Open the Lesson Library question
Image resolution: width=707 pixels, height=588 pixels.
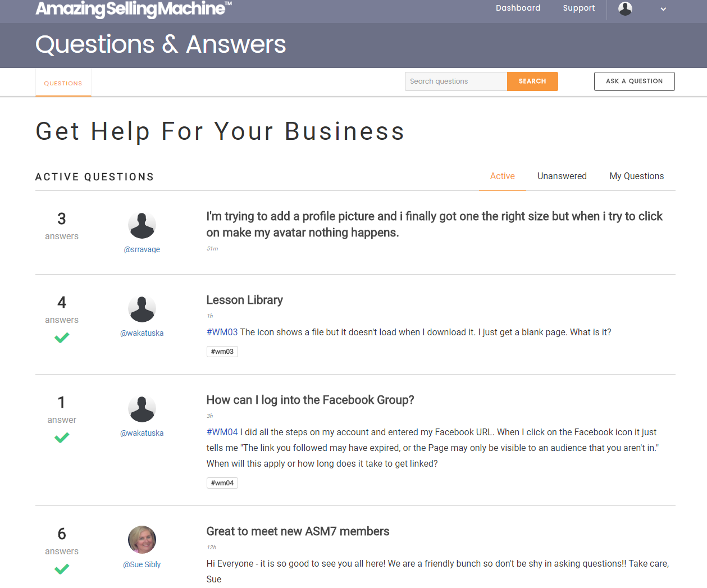(x=245, y=300)
